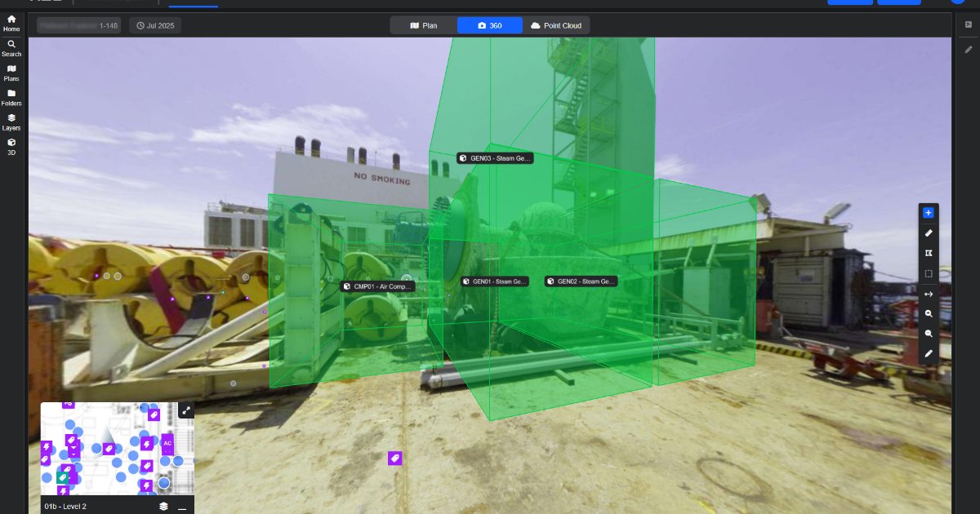Select the ruler measurement tool
This screenshot has height=514, width=980.
coord(929,233)
